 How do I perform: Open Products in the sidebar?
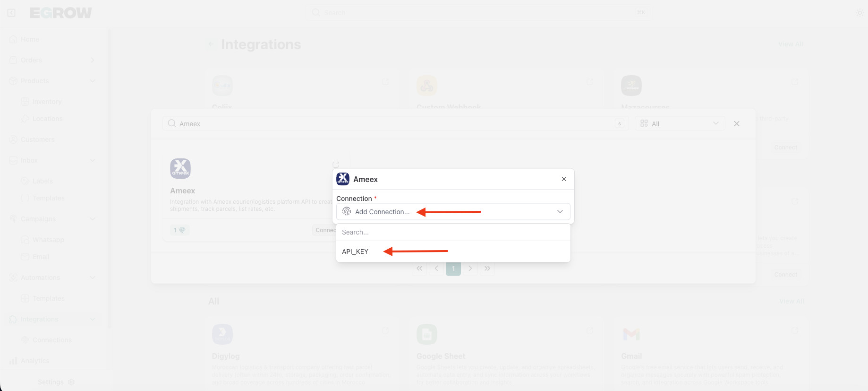(34, 81)
